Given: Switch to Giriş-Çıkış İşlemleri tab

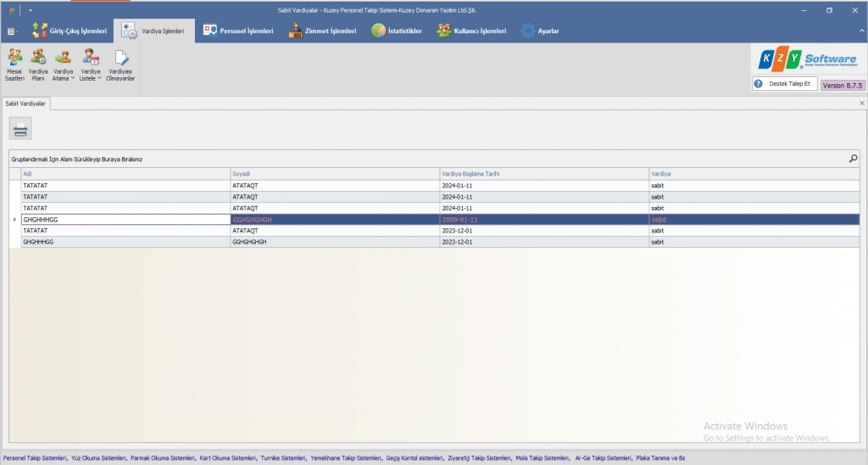Looking at the screenshot, I should click(70, 31).
